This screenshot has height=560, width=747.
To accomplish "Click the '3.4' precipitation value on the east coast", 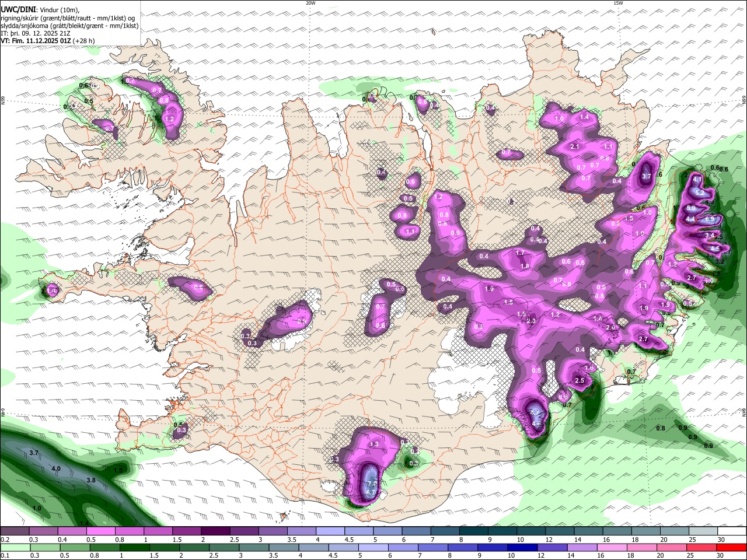I will [710, 235].
